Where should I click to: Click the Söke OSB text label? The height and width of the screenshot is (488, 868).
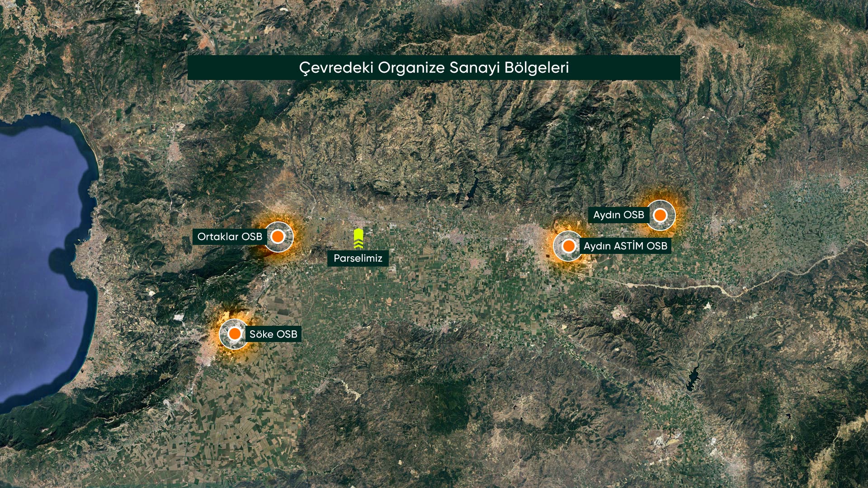click(274, 334)
